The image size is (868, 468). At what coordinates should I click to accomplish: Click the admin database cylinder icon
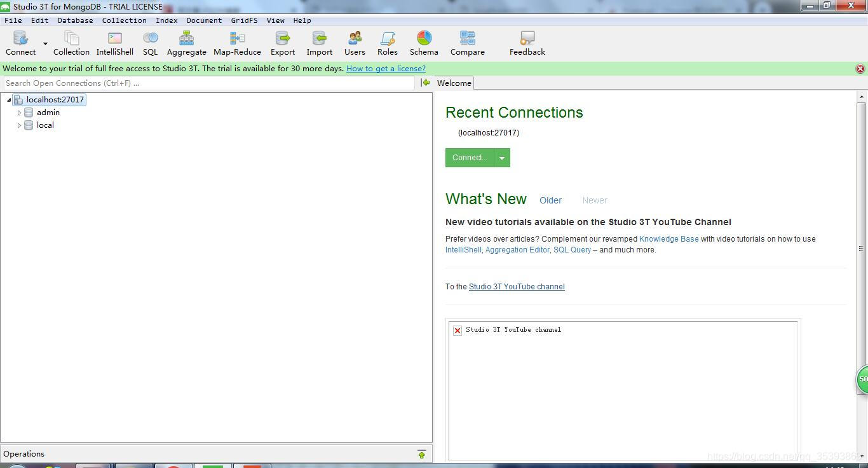point(29,113)
